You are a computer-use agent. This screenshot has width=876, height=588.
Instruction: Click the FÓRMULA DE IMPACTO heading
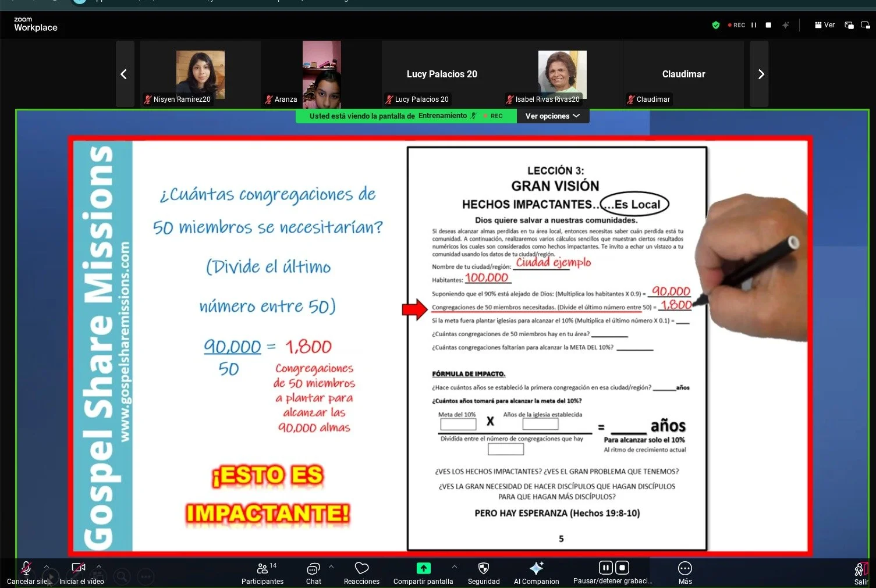[x=469, y=374]
